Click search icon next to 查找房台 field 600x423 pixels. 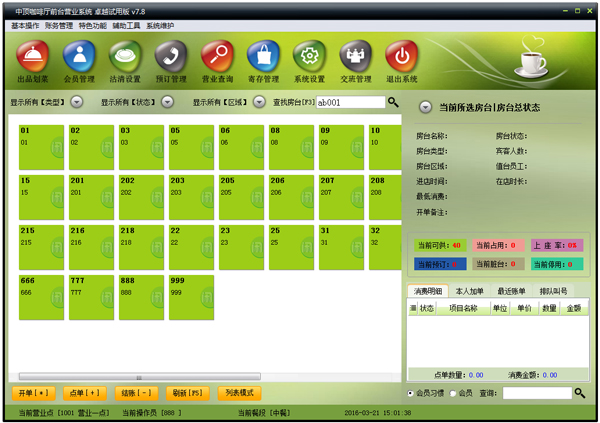point(393,102)
